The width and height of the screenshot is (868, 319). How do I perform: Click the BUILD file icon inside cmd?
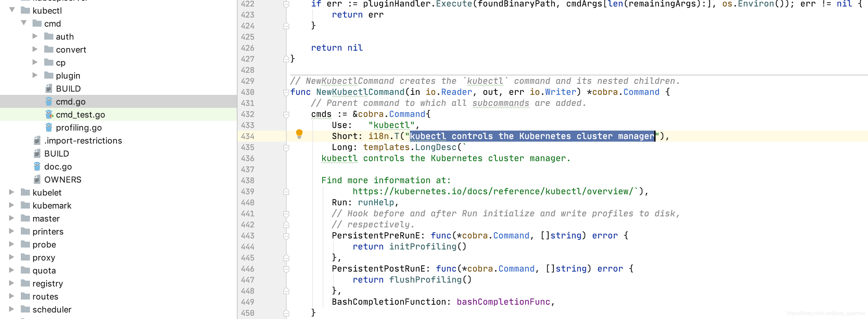point(49,88)
